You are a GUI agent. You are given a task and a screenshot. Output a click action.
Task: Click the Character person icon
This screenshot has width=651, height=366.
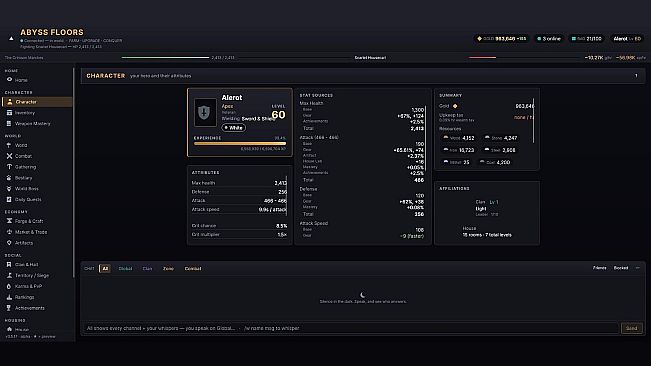click(10, 102)
